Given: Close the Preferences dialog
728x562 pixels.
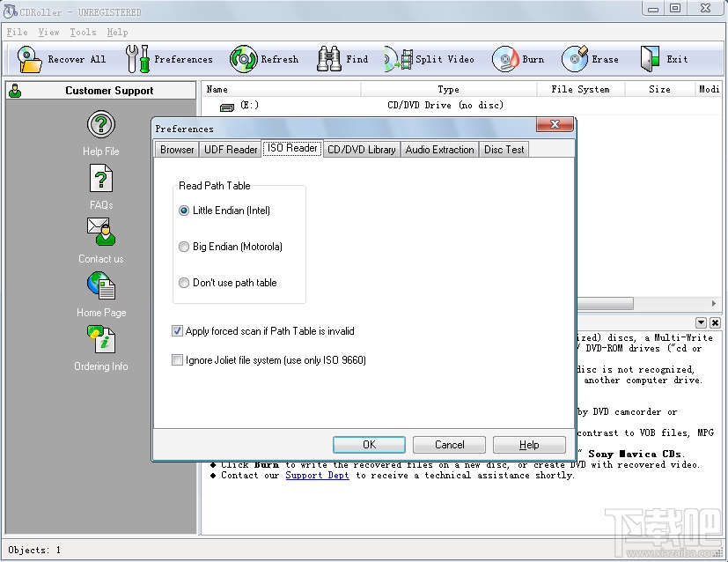Looking at the screenshot, I should point(555,124).
